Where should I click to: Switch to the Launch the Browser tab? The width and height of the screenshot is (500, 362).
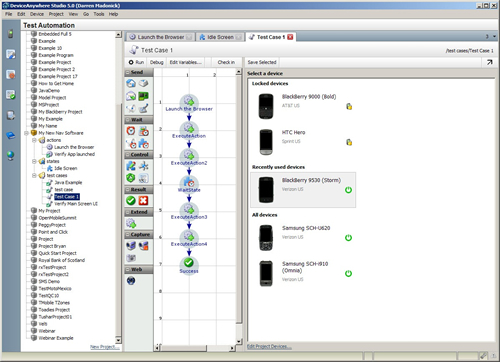point(160,37)
